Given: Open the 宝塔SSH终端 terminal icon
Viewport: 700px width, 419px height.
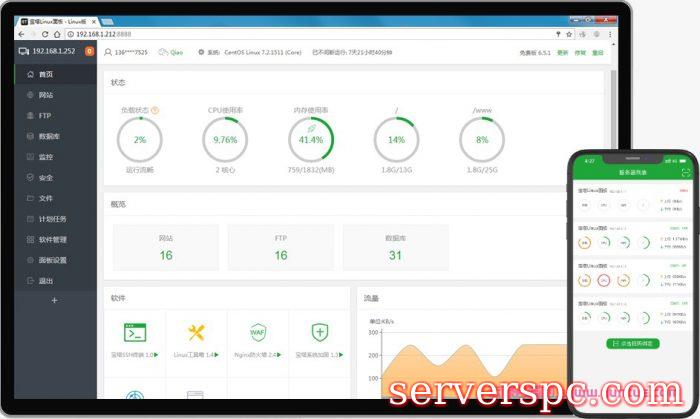Looking at the screenshot, I should coord(134,332).
